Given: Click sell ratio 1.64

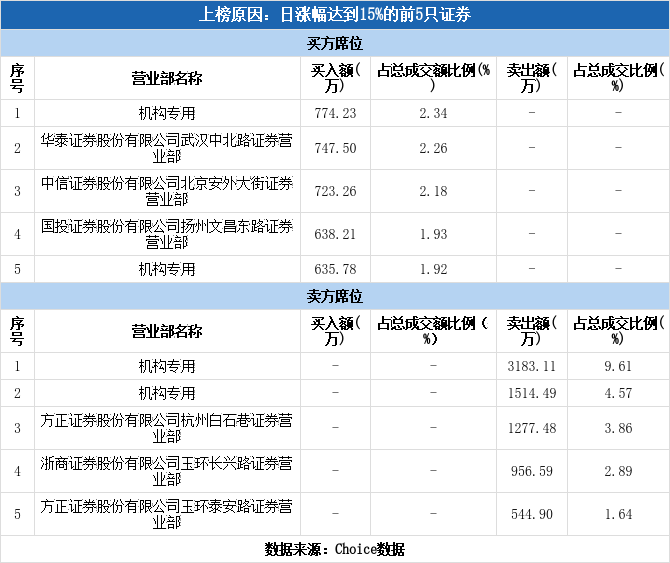Looking at the screenshot, I should pos(618,514).
